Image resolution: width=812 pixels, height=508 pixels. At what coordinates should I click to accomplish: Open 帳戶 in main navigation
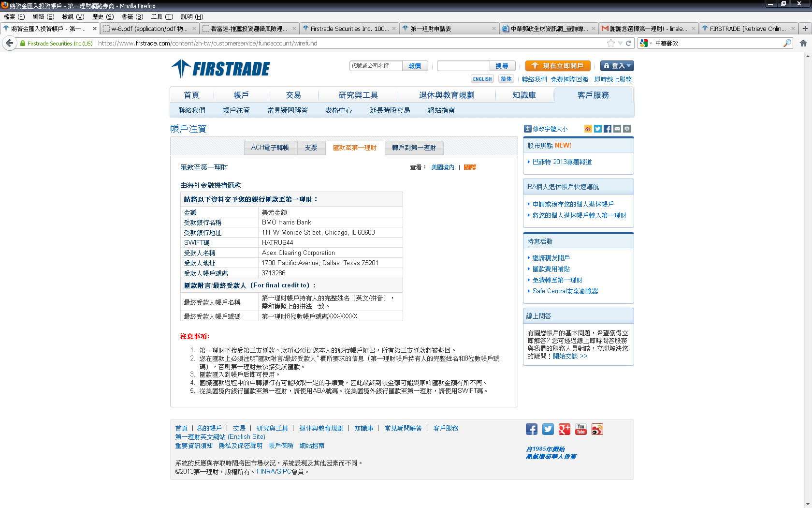click(x=241, y=95)
